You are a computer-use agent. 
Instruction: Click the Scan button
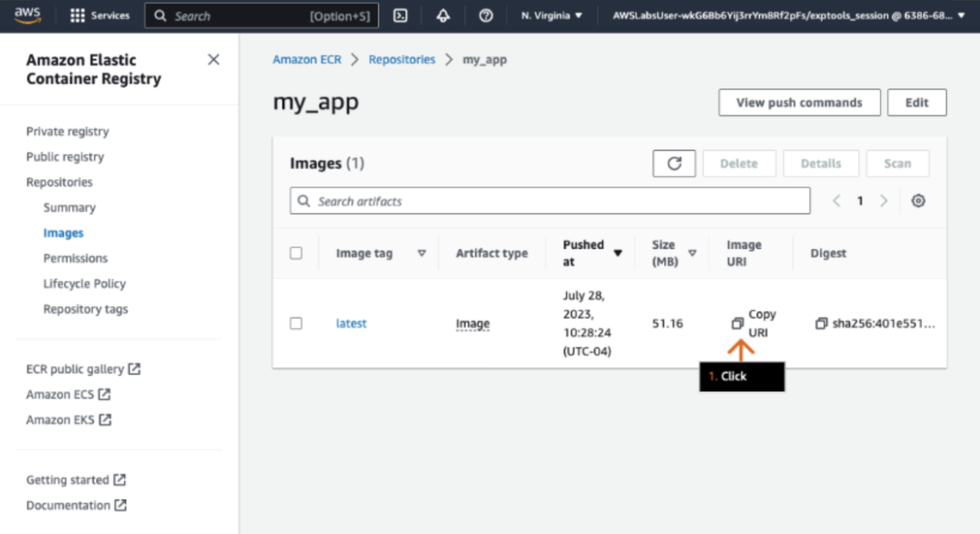pos(897,163)
